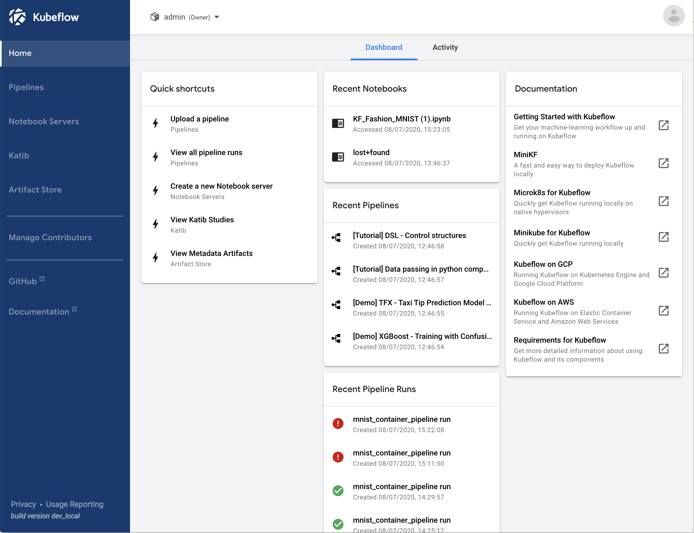
Task: Open the lost+found recent notebook entry
Action: click(371, 153)
